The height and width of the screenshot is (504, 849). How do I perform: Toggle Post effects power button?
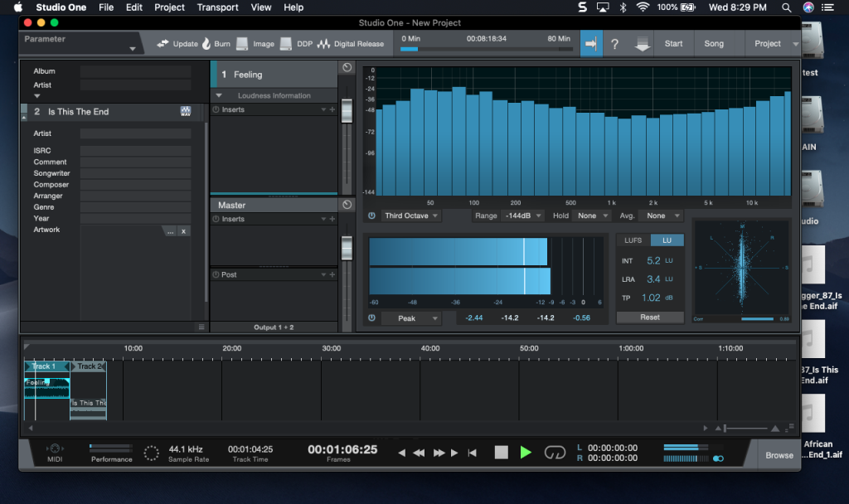coord(216,274)
